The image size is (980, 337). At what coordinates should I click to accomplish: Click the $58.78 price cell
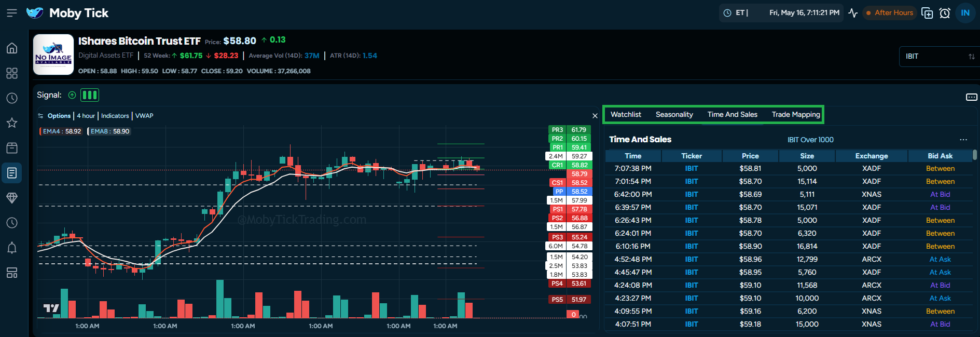coord(750,221)
